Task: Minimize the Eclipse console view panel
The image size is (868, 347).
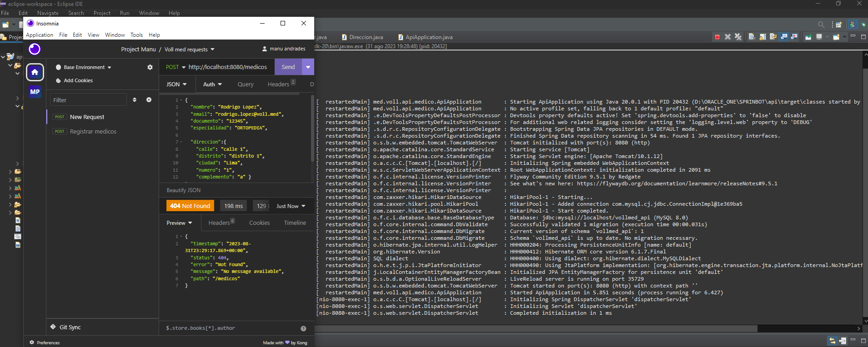Action: click(x=853, y=35)
